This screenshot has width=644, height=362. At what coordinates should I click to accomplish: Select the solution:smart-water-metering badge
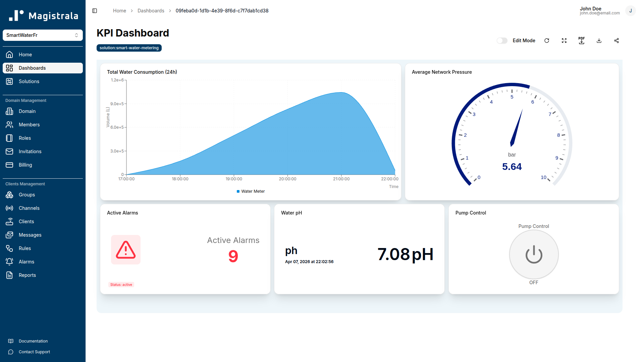(129, 48)
